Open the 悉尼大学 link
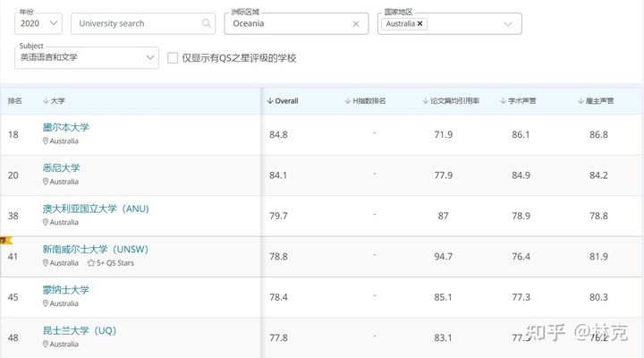The width and height of the screenshot is (644, 358). click(x=61, y=167)
